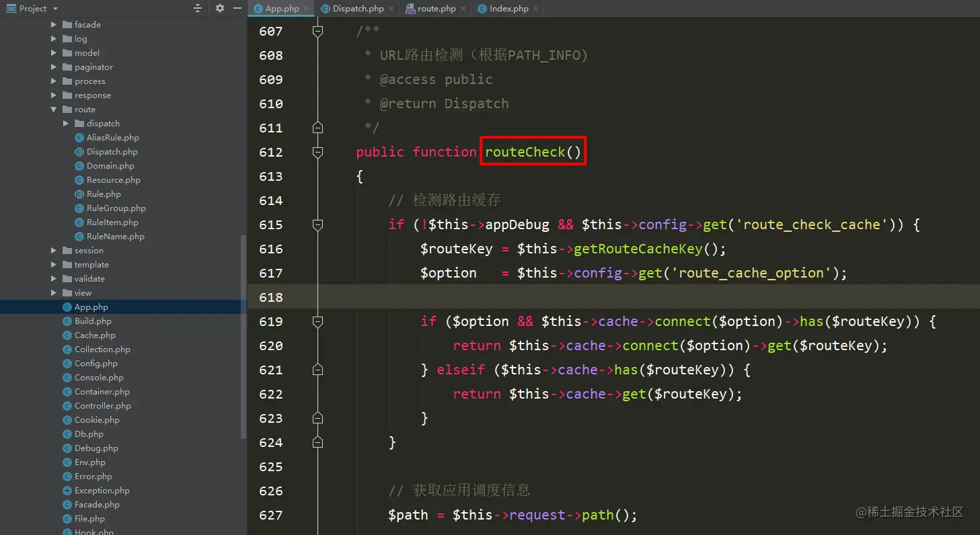Click line number 618 in gutter
Viewport: 980px width, 535px height.
pyautogui.click(x=271, y=297)
